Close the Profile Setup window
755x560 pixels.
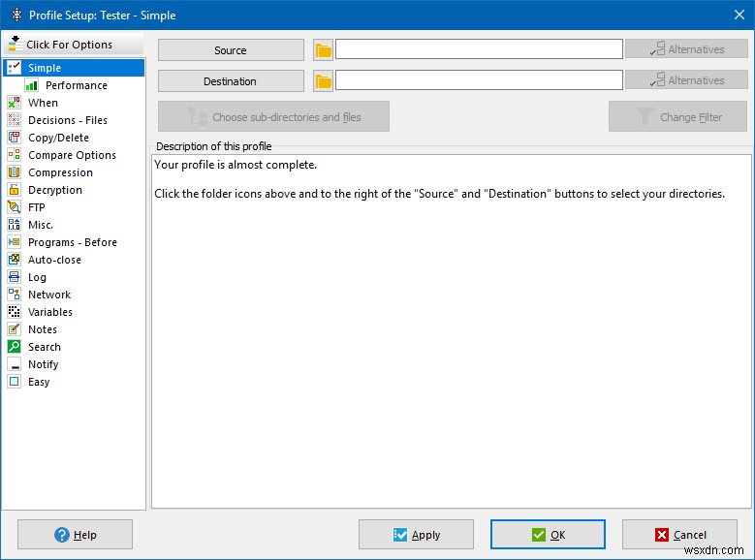click(739, 15)
